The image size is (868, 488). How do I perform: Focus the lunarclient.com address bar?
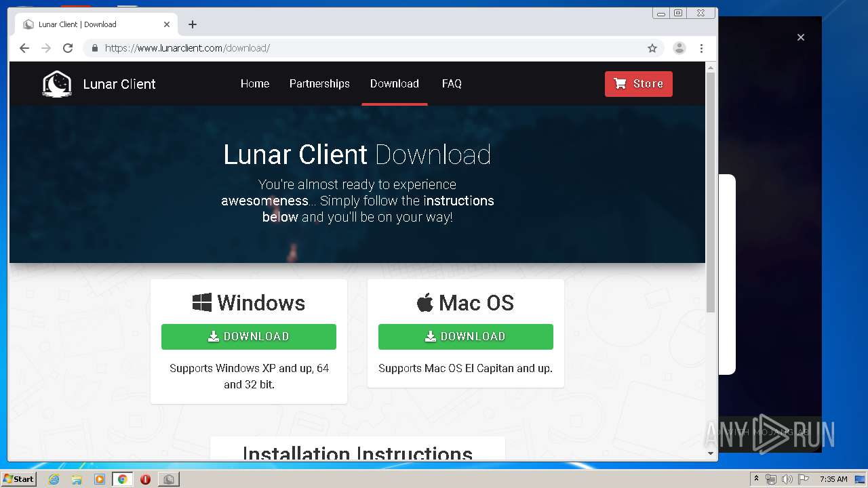(373, 48)
